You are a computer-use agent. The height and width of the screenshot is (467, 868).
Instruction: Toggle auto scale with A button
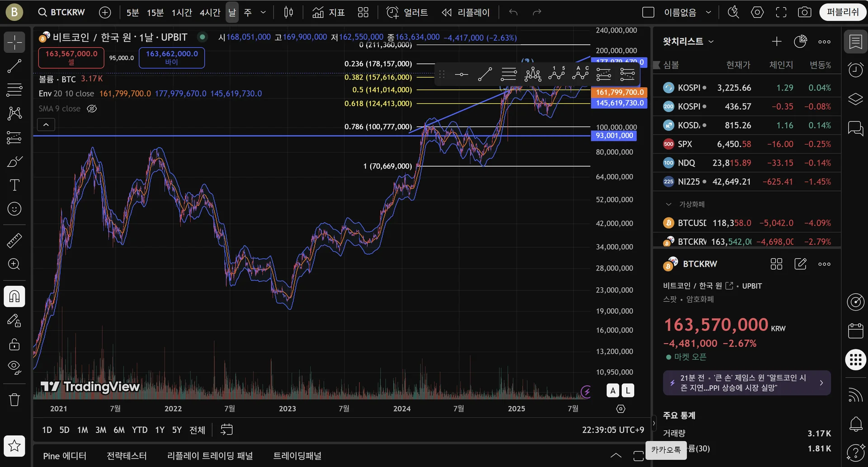pyautogui.click(x=613, y=391)
